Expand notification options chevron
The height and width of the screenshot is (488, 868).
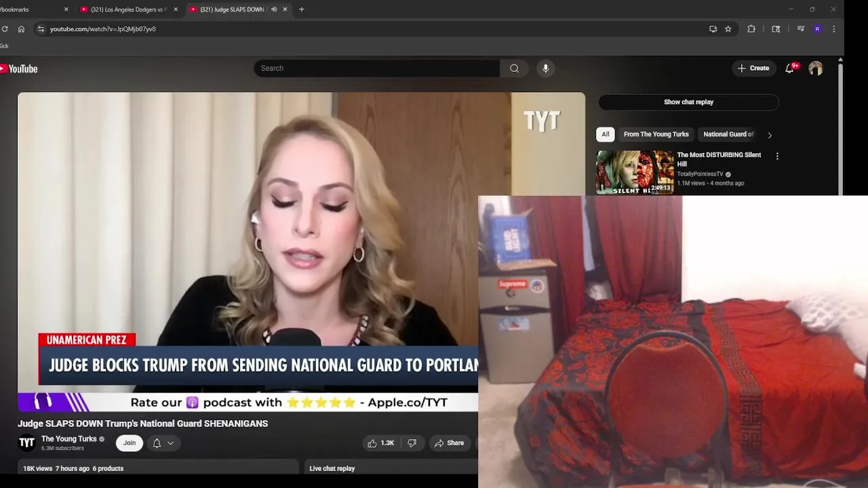click(x=171, y=443)
